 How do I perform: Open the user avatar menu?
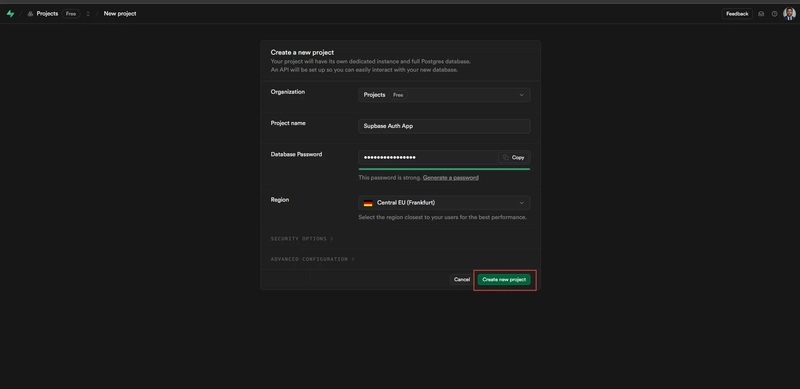coord(789,14)
